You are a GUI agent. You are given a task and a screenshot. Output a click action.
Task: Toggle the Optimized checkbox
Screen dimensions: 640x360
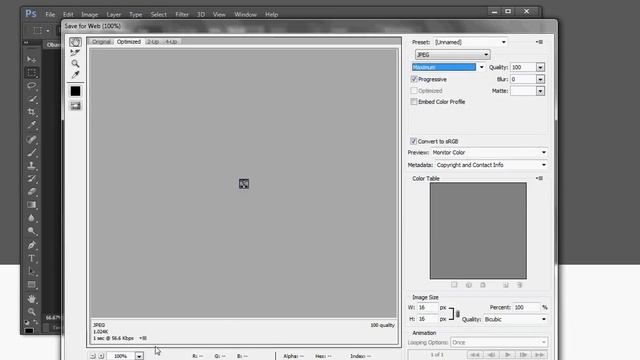click(x=414, y=91)
